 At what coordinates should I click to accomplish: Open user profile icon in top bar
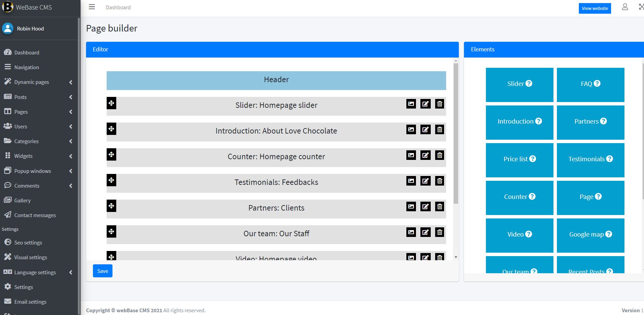click(625, 7)
